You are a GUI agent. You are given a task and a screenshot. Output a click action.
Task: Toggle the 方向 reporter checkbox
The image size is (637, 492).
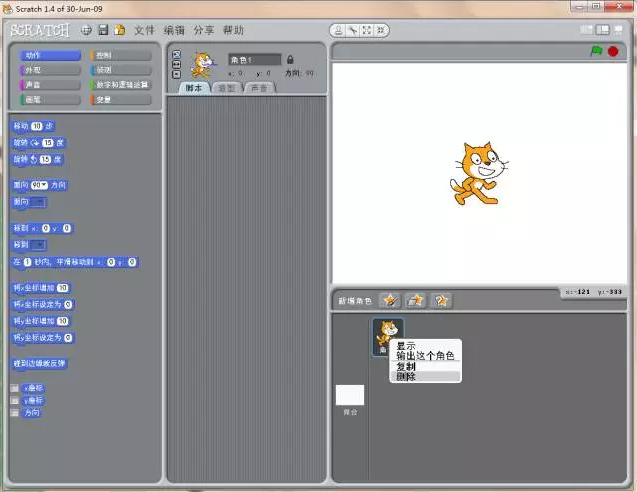(15, 413)
